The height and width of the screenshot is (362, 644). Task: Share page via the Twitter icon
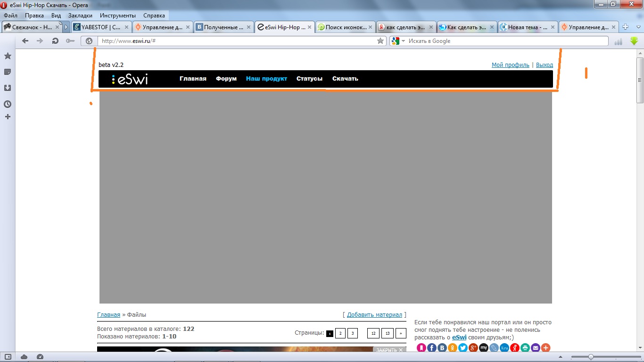[x=463, y=348]
